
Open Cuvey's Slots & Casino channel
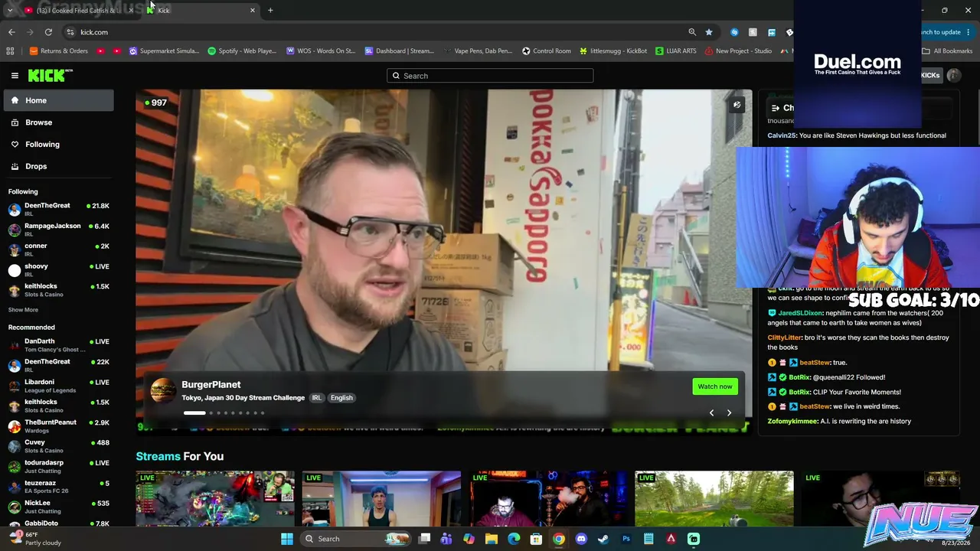coord(59,446)
